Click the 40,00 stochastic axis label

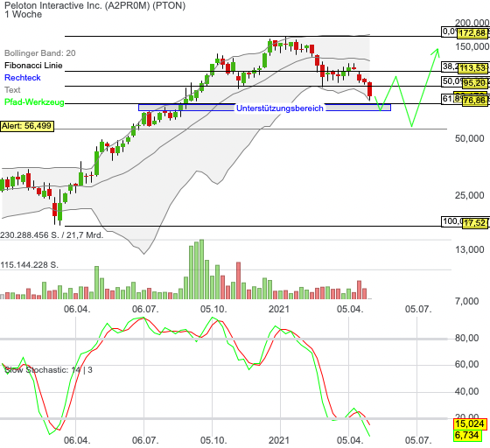pyautogui.click(x=467, y=391)
